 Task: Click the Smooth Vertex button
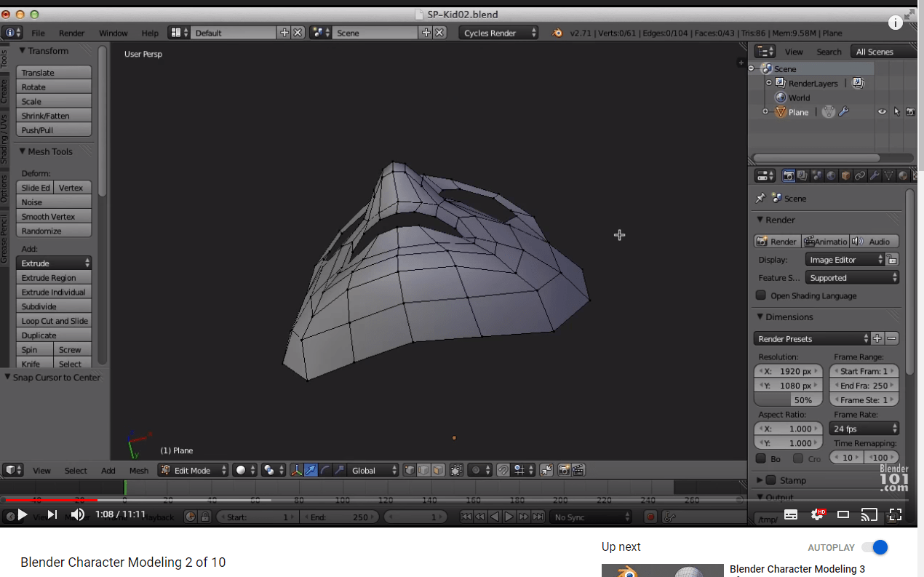pyautogui.click(x=54, y=217)
